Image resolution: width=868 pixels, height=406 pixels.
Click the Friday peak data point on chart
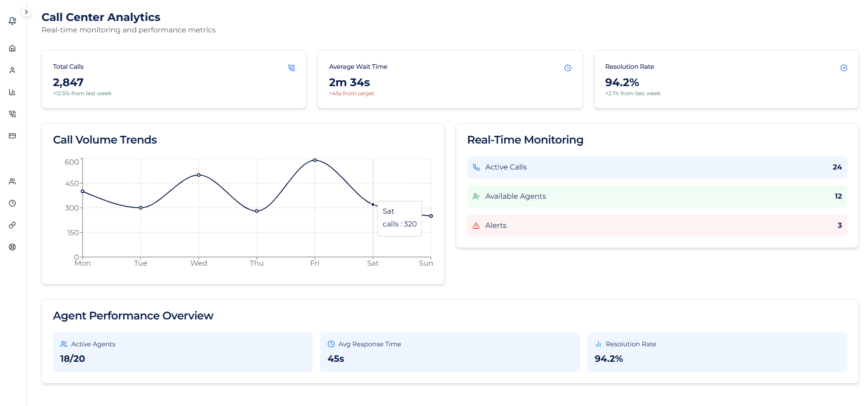(315, 160)
